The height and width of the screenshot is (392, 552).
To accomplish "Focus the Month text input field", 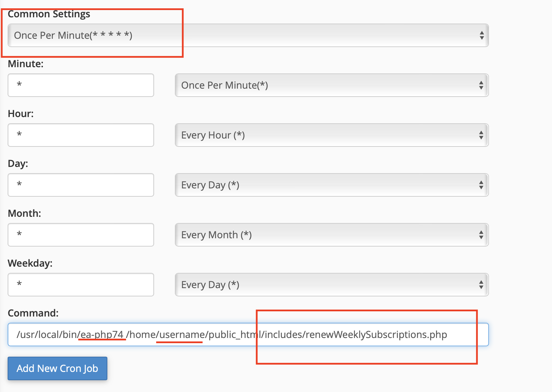I will tap(81, 235).
